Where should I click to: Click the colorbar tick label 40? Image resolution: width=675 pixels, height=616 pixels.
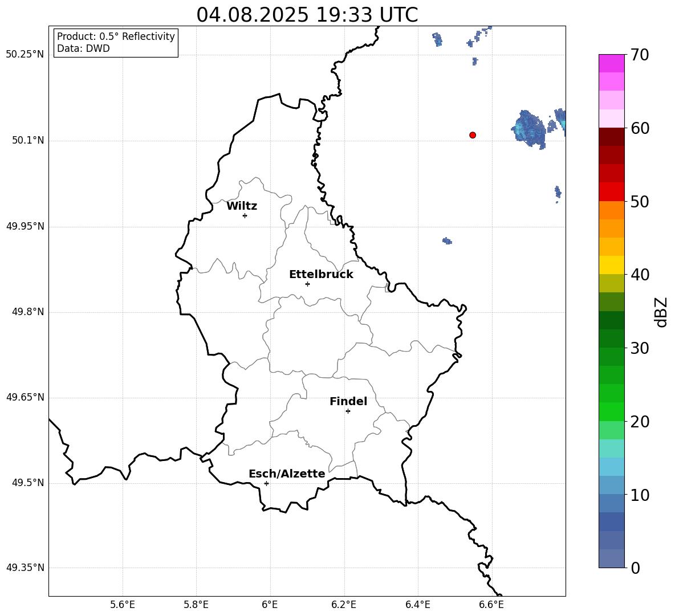pyautogui.click(x=640, y=275)
